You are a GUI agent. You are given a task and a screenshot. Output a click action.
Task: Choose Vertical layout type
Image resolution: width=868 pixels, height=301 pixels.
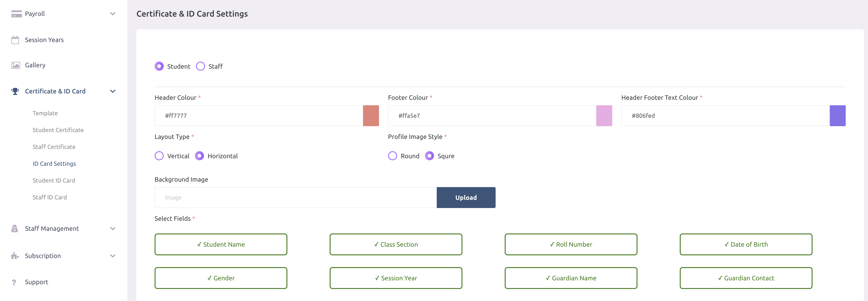[x=159, y=156]
